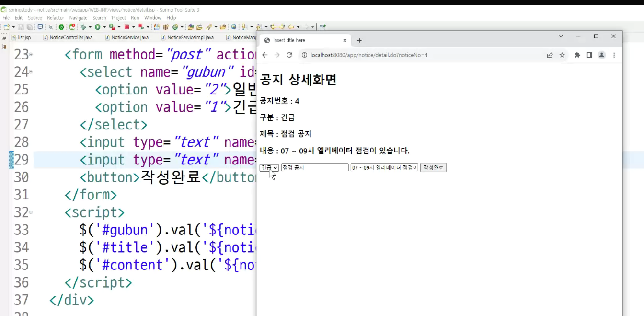Open the Window menu

coord(153,18)
